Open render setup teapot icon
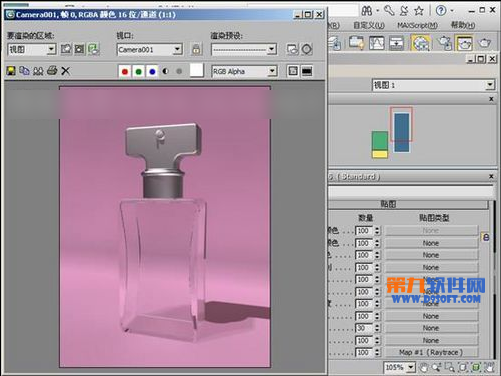501x376 pixels. point(444,43)
